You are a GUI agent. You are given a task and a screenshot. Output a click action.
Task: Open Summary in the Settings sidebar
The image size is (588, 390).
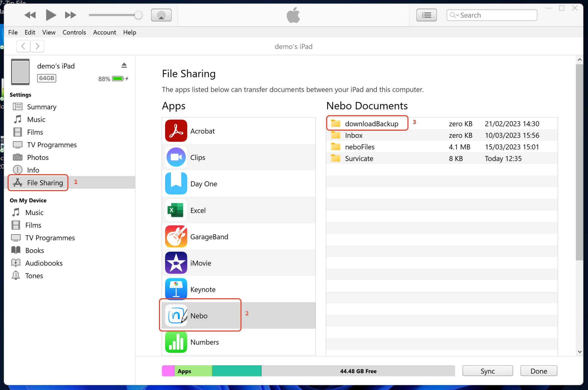click(41, 107)
